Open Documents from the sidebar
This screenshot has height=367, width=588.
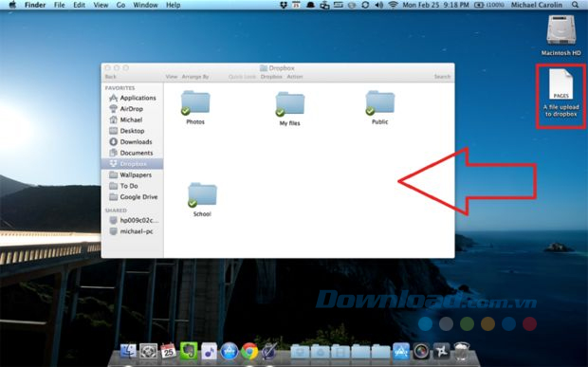click(131, 153)
